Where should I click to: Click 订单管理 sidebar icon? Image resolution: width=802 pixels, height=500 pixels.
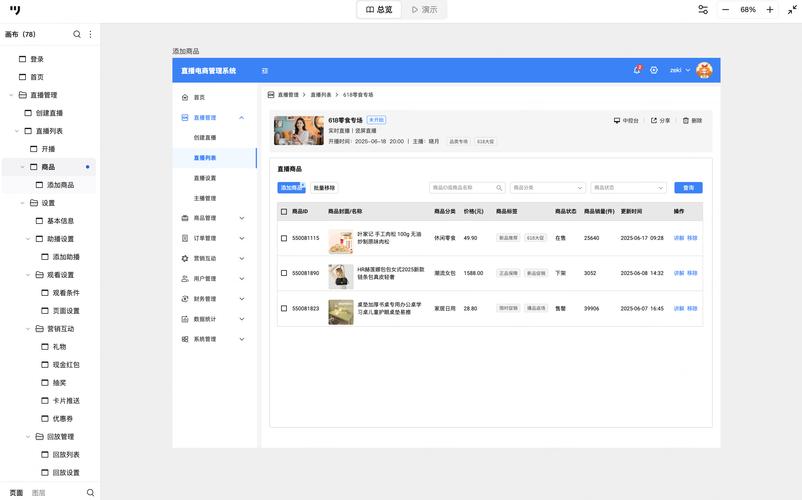coord(185,238)
